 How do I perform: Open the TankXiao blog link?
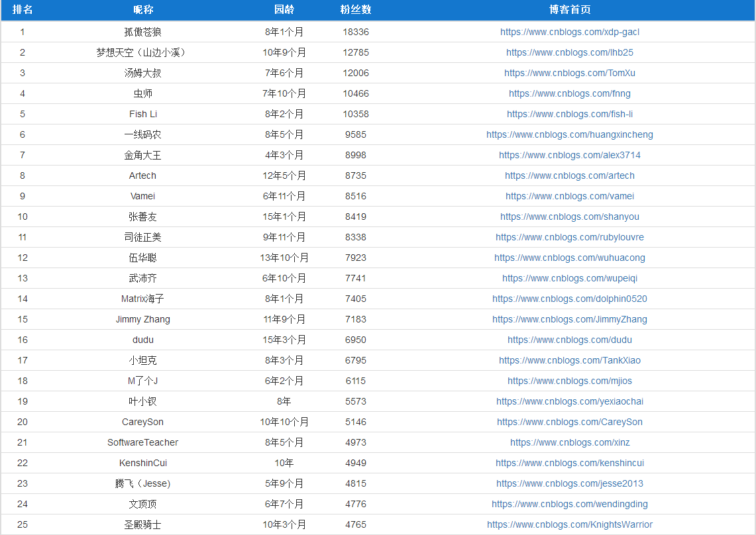569,360
